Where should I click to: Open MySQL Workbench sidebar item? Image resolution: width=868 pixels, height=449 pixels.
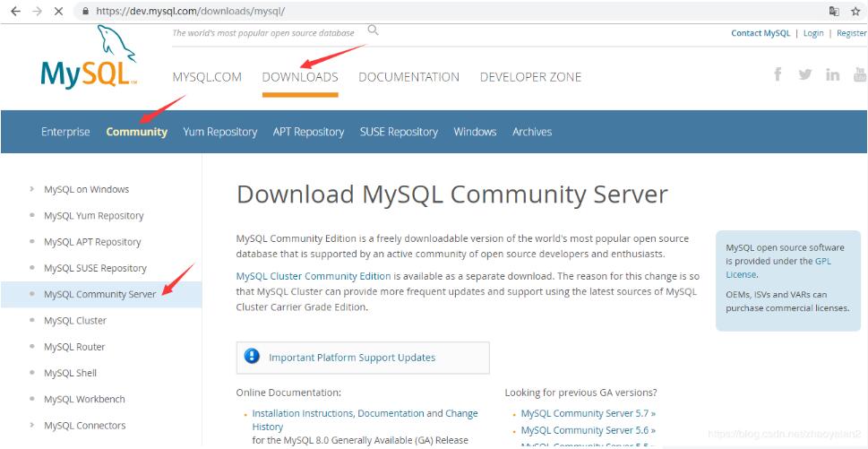click(84, 399)
